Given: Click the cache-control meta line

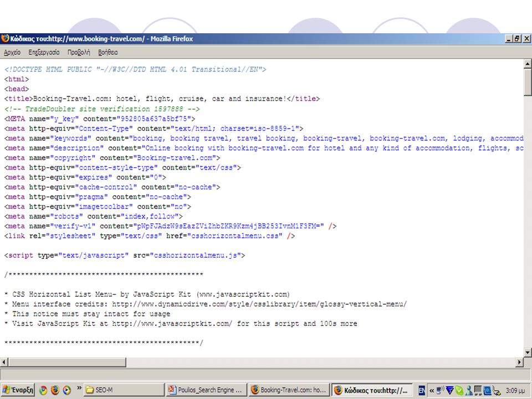Looking at the screenshot, I should coord(112,187).
